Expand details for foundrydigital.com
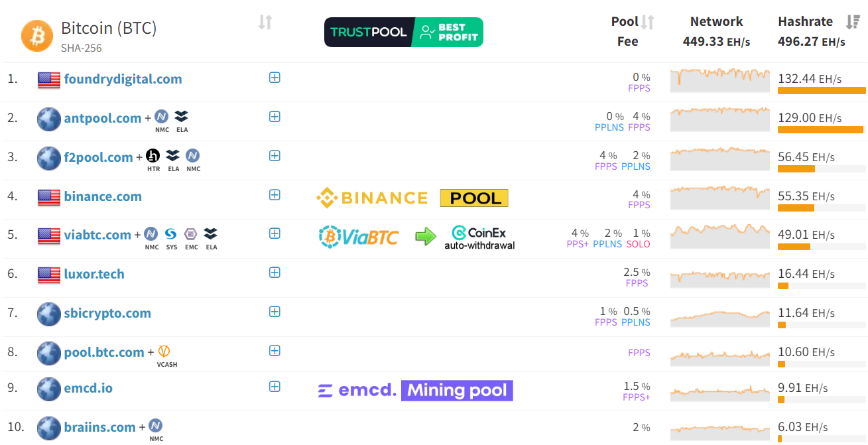The width and height of the screenshot is (868, 445). pos(274,77)
